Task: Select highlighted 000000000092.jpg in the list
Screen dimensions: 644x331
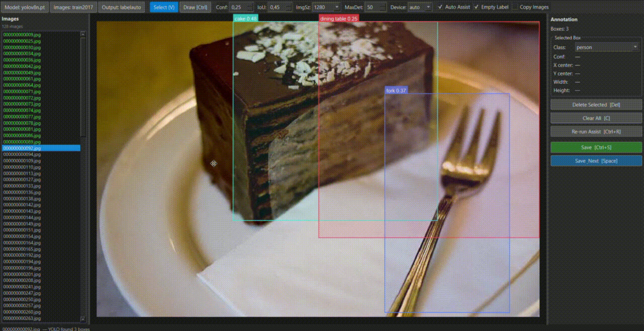Action: 41,148
